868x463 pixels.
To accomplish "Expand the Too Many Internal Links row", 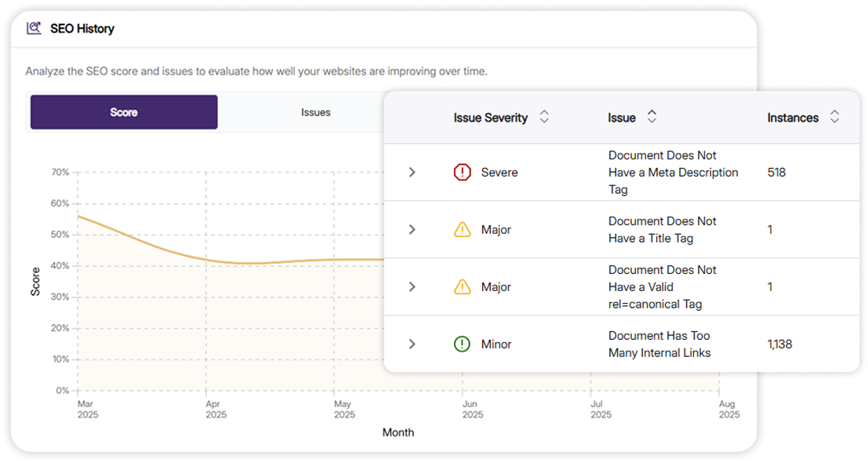I will pyautogui.click(x=412, y=344).
